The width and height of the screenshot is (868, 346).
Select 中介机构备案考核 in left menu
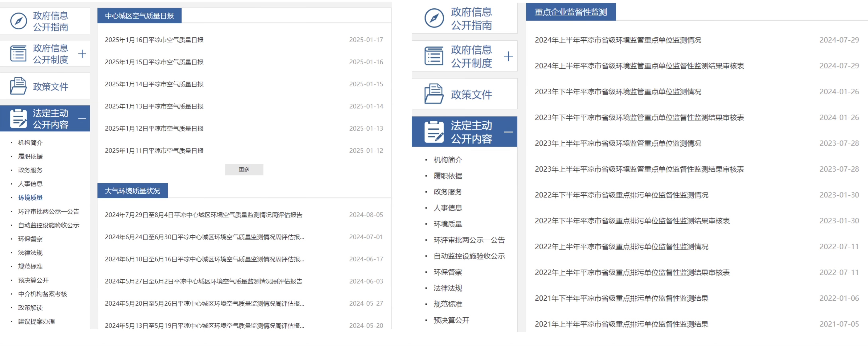coord(42,294)
